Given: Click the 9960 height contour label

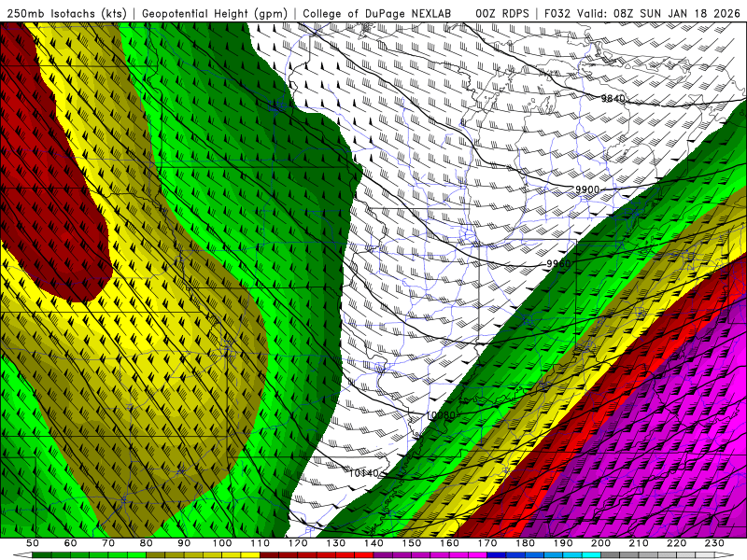Looking at the screenshot, I should coord(558,263).
